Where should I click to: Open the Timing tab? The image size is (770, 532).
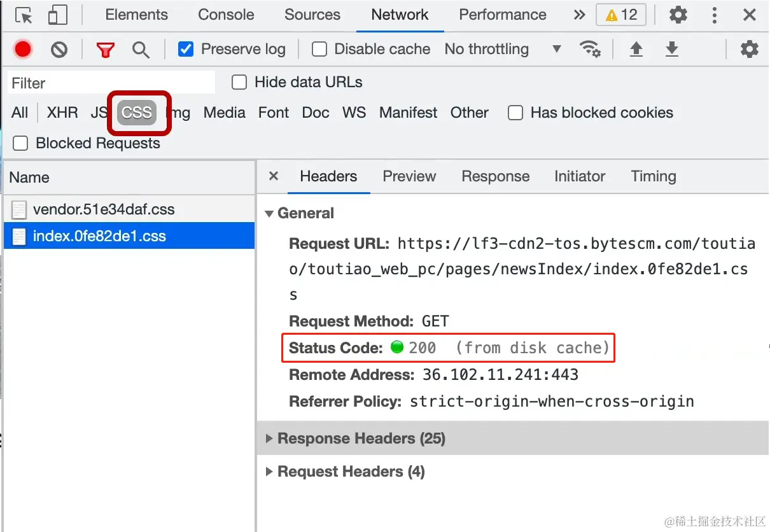click(654, 176)
